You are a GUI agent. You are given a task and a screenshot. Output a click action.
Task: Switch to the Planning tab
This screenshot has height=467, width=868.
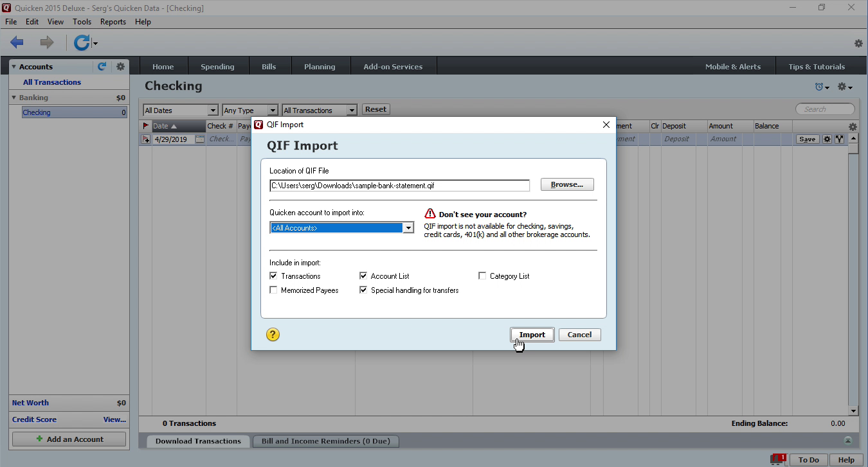pos(320,66)
